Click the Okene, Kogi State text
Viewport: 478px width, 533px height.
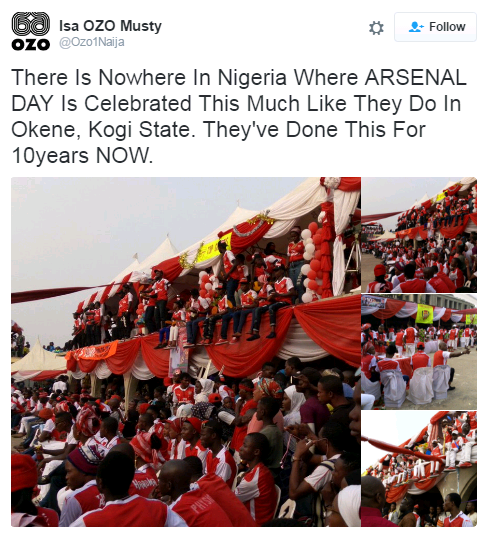point(100,130)
